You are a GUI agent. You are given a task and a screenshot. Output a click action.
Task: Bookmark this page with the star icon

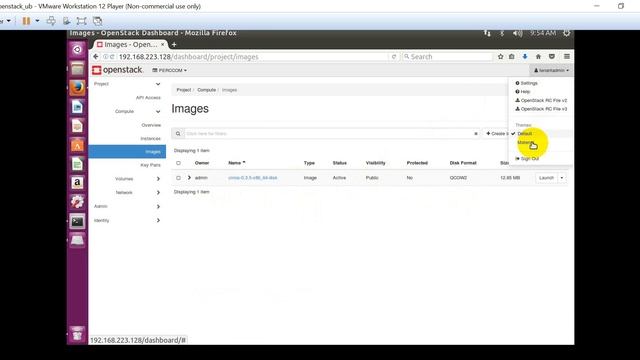tap(500, 57)
